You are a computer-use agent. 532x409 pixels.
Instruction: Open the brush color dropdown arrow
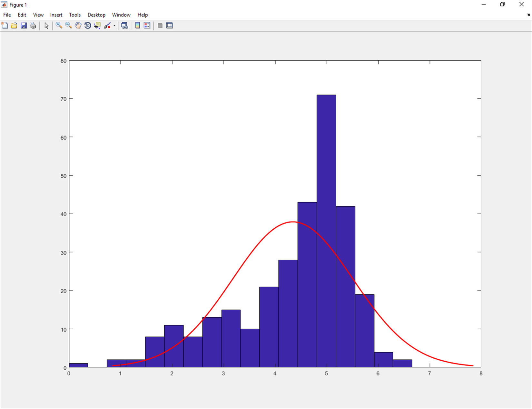(x=114, y=26)
